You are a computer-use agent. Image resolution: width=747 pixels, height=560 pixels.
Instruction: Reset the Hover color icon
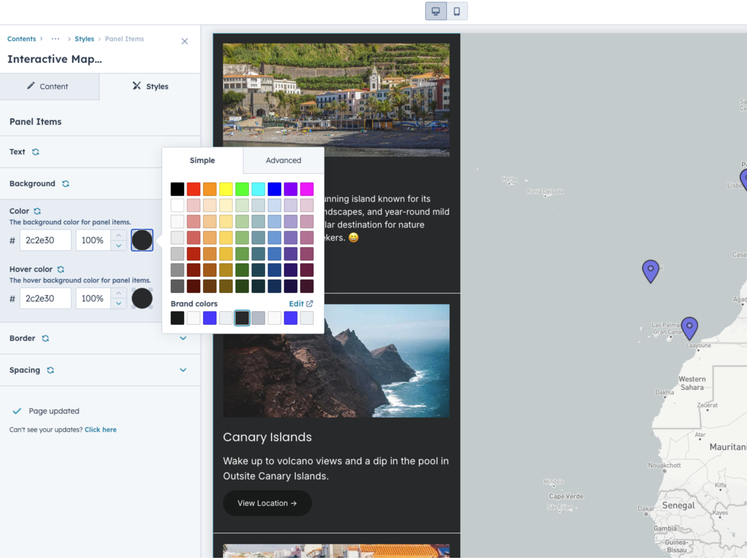coord(61,269)
